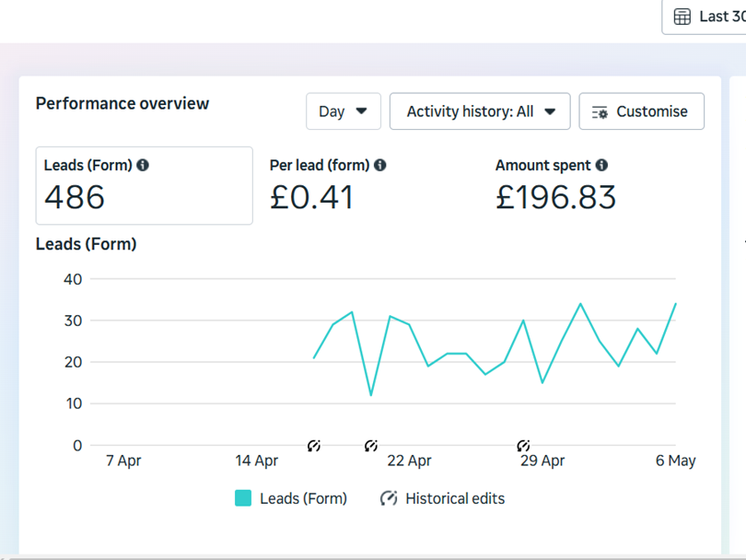Click the calendar icon in date range button

point(682,17)
